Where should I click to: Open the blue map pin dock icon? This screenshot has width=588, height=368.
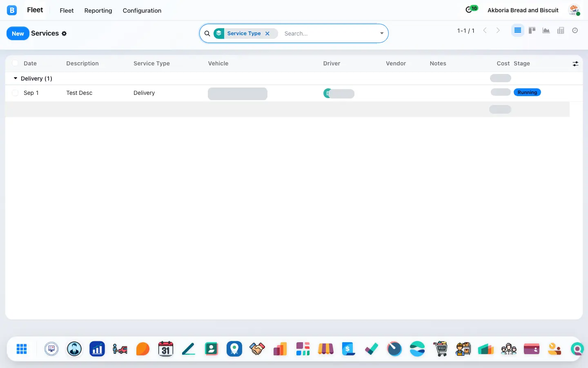[x=234, y=349]
